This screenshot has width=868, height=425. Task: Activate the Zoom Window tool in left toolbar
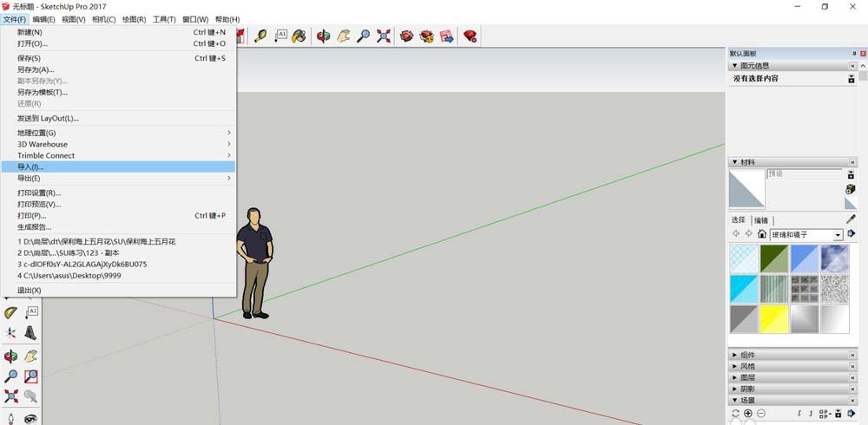31,376
